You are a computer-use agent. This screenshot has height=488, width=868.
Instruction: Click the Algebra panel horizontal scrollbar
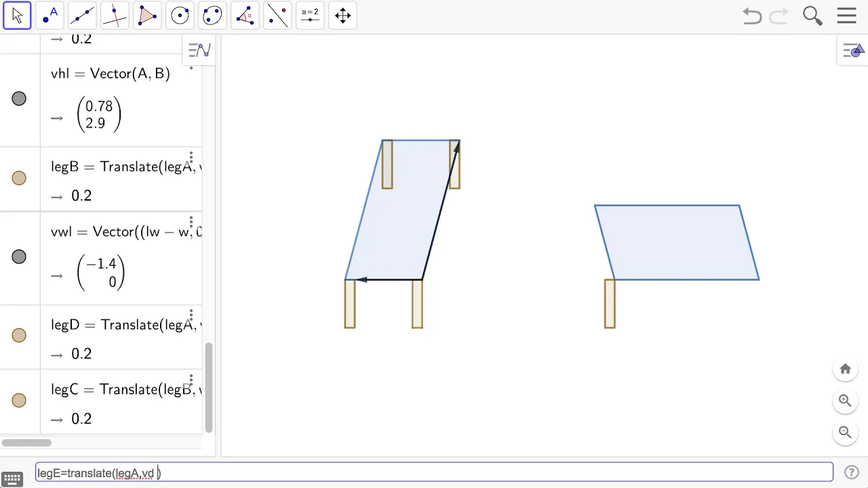pos(26,443)
